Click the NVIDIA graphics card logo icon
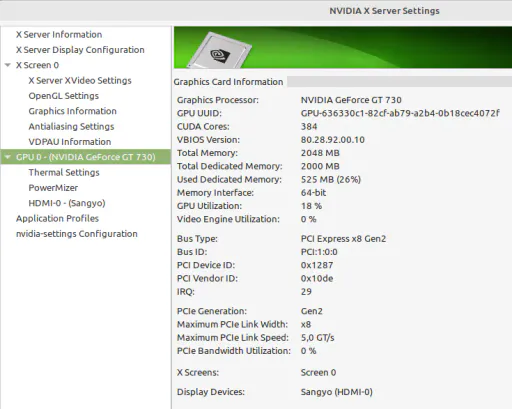512x409 pixels. tap(219, 50)
